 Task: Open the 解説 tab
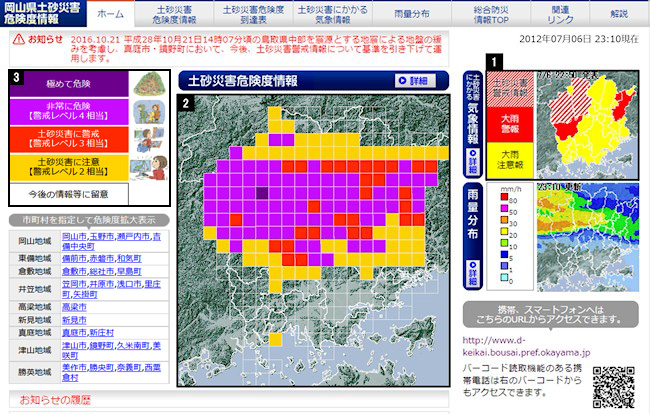[619, 14]
